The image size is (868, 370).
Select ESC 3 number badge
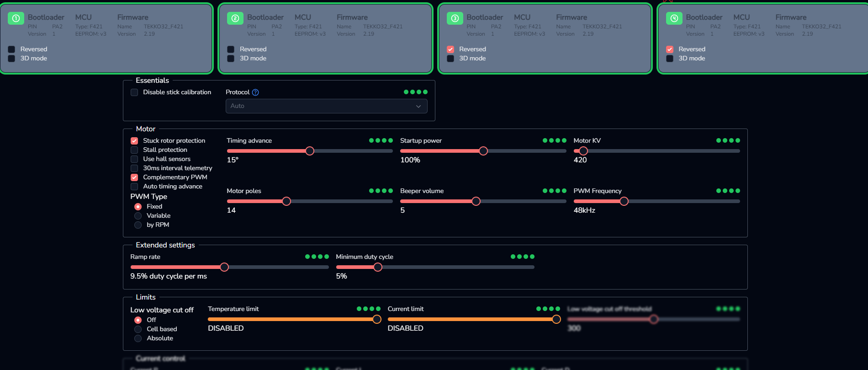point(455,18)
